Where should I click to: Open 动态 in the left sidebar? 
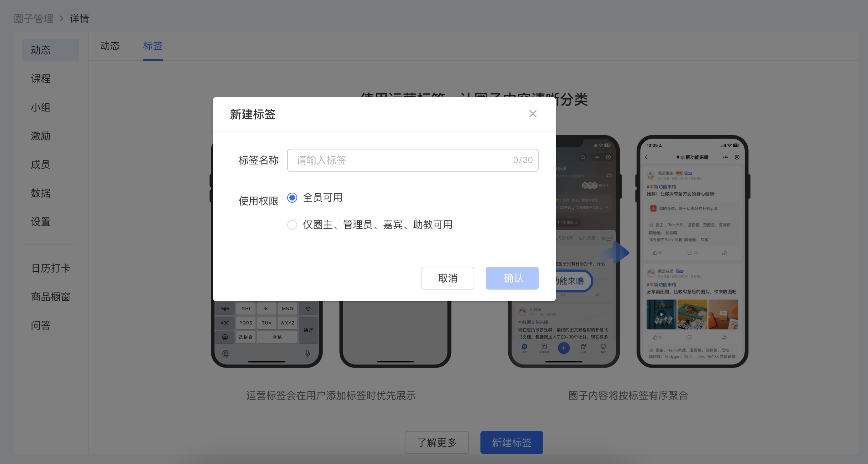[51, 50]
